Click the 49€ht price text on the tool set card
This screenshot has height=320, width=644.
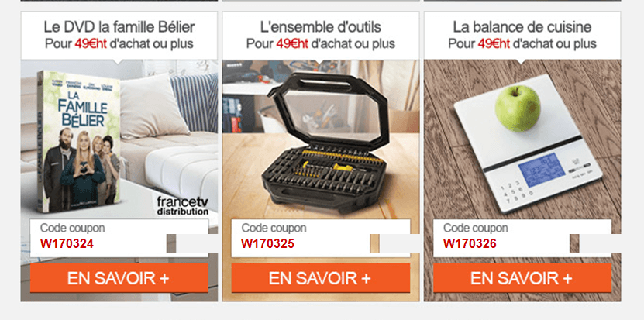[292, 43]
